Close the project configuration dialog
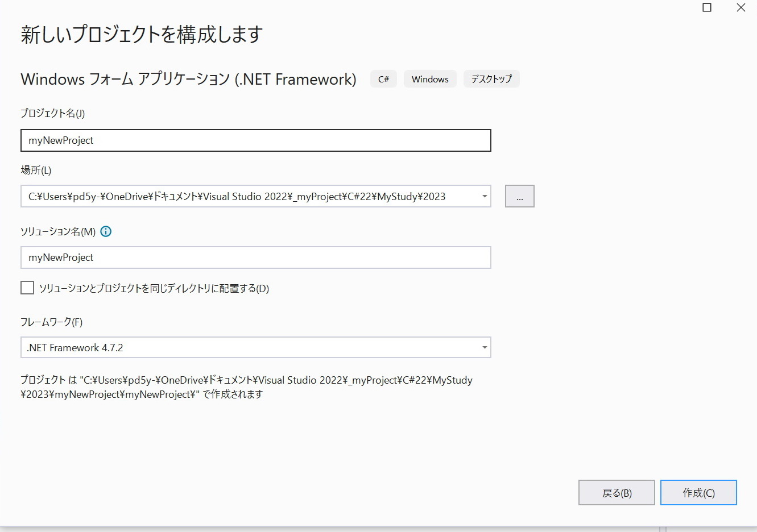Viewport: 757px width, 532px height. point(741,7)
